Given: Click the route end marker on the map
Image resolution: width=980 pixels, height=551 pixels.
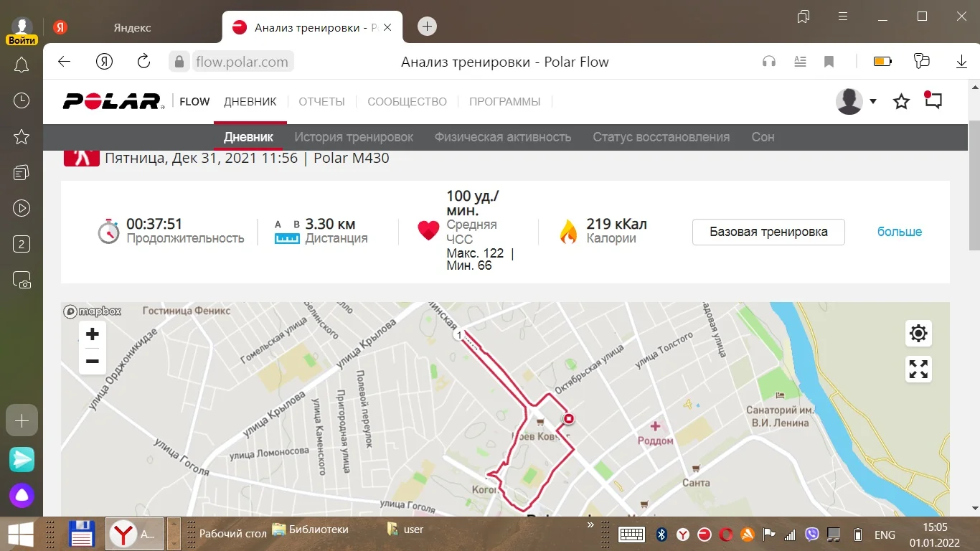Looking at the screenshot, I should pyautogui.click(x=569, y=419).
